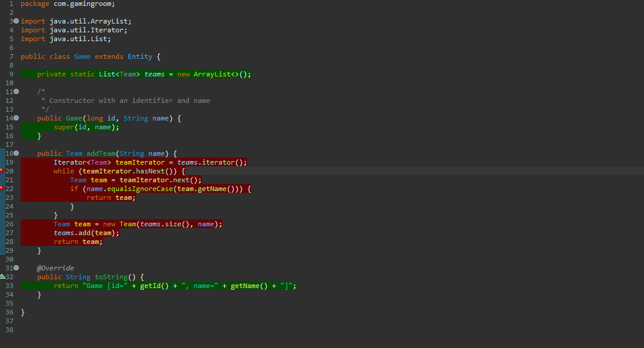
Task: Click the fold marker at the constructor comment block
Action: (x=16, y=91)
